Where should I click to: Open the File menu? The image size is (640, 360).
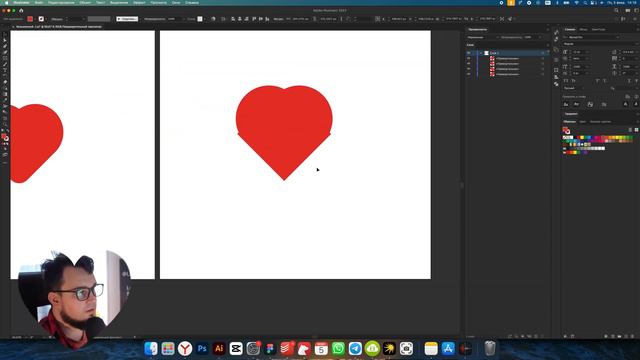pyautogui.click(x=39, y=2)
